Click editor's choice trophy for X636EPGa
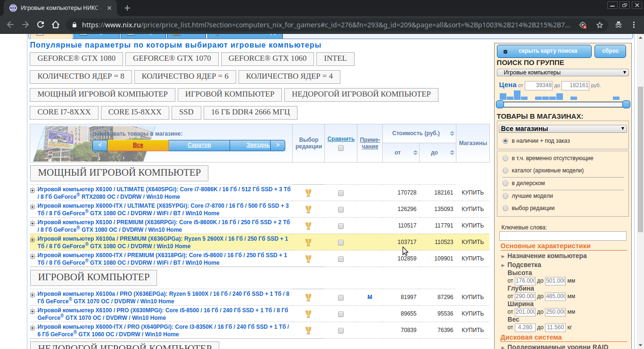Viewport: 644px width, 349px height. (x=308, y=297)
